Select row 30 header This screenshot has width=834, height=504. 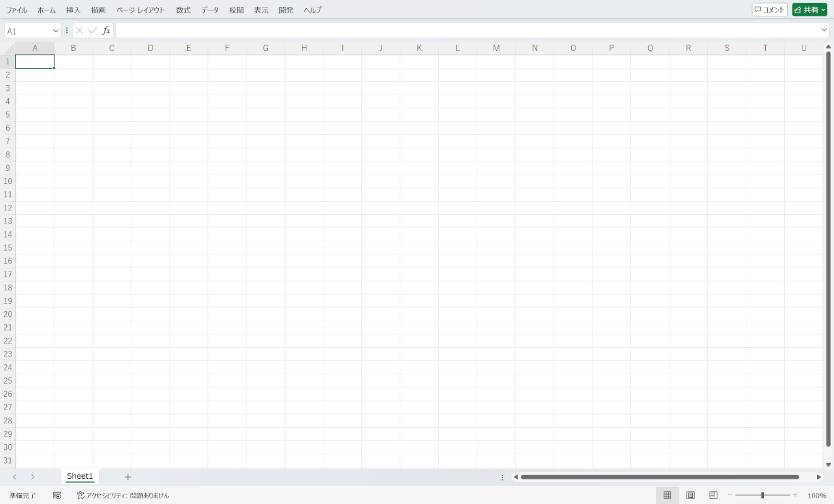pyautogui.click(x=8, y=447)
